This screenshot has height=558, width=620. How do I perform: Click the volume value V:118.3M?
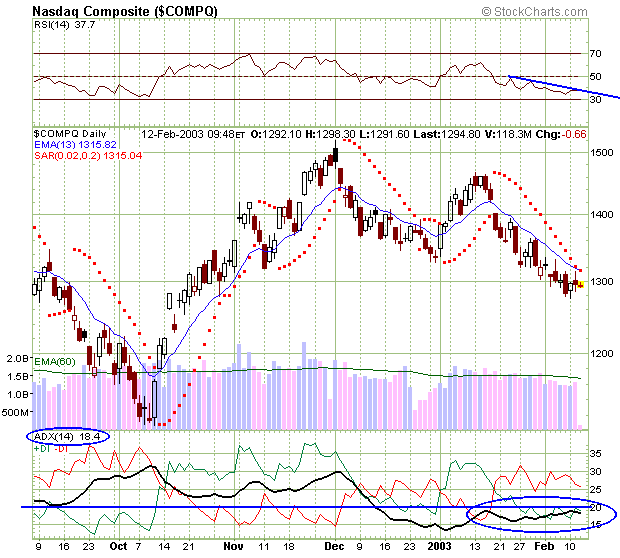(x=508, y=134)
